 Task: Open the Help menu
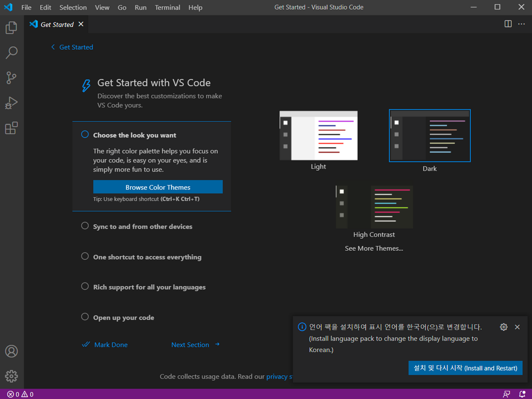(195, 7)
